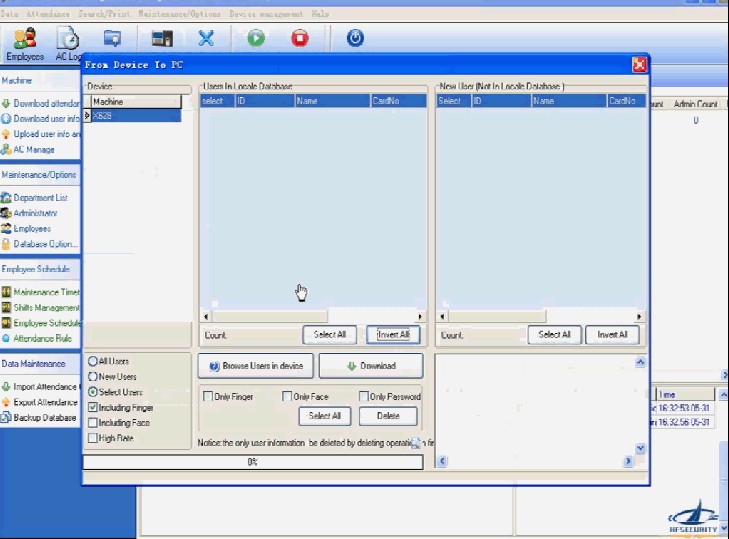This screenshot has height=539, width=729.
Task: Click the device/terminal toolbar icon
Action: click(162, 39)
